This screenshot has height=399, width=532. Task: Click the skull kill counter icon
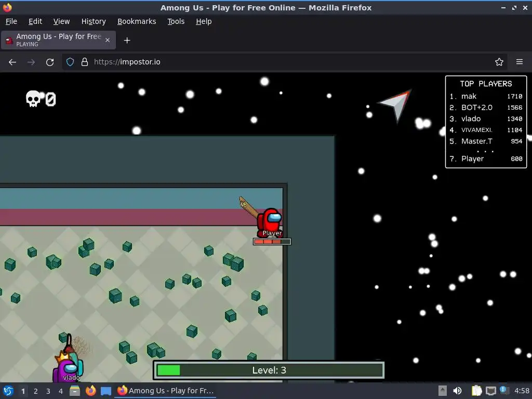pyautogui.click(x=33, y=99)
